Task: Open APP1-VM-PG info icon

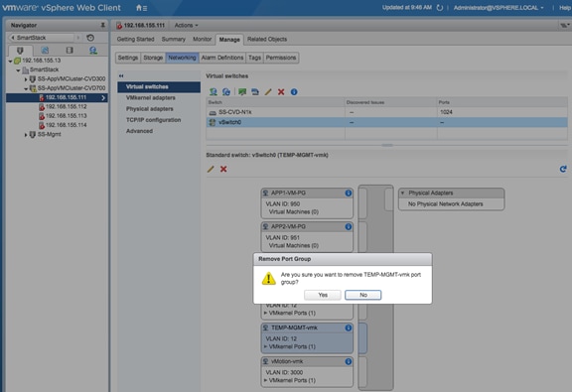Action: click(349, 193)
